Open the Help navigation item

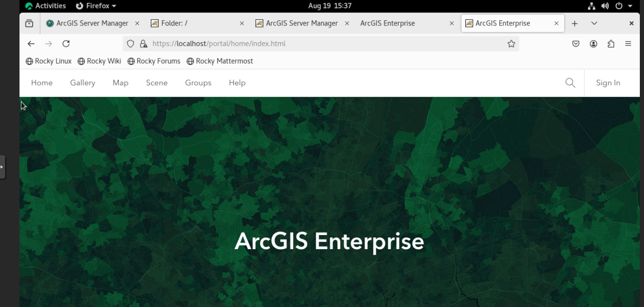[x=237, y=83]
